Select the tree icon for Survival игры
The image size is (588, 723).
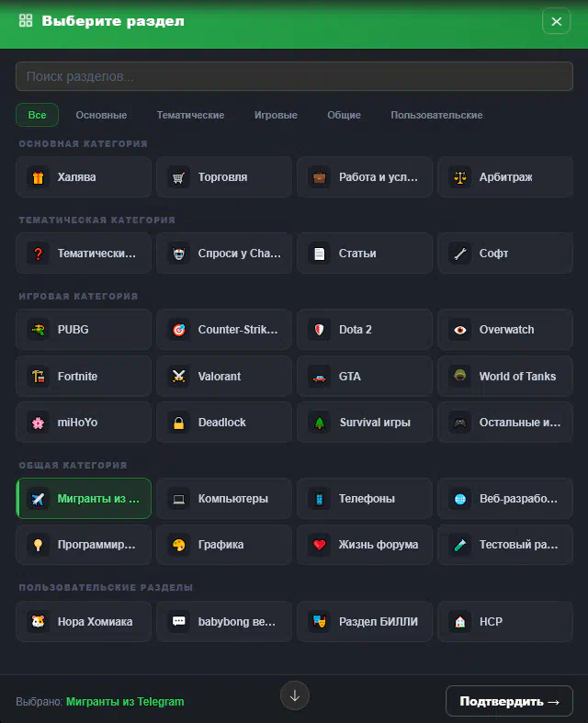click(x=319, y=423)
